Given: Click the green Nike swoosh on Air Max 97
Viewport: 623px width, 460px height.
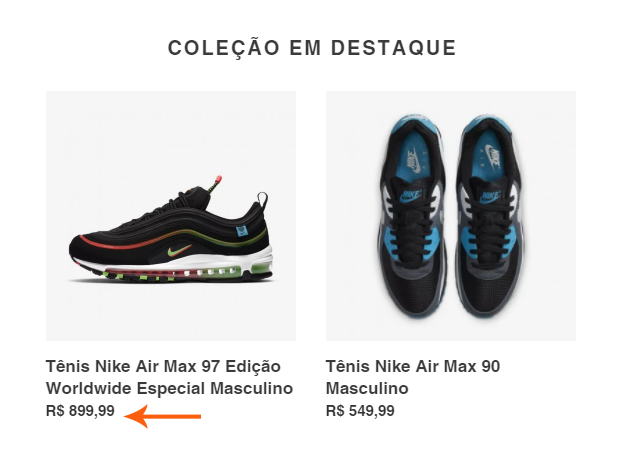Looking at the screenshot, I should pyautogui.click(x=179, y=251).
